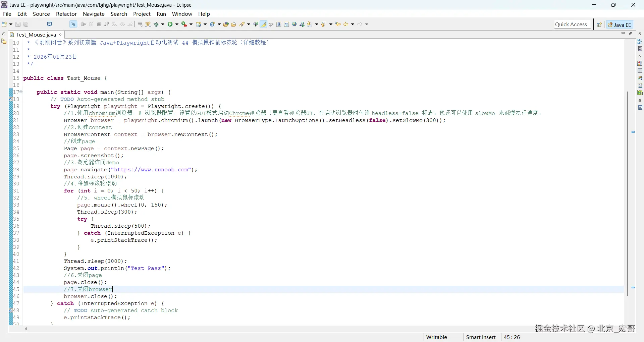Expand the Back history dropdown arrow

click(x=353, y=24)
